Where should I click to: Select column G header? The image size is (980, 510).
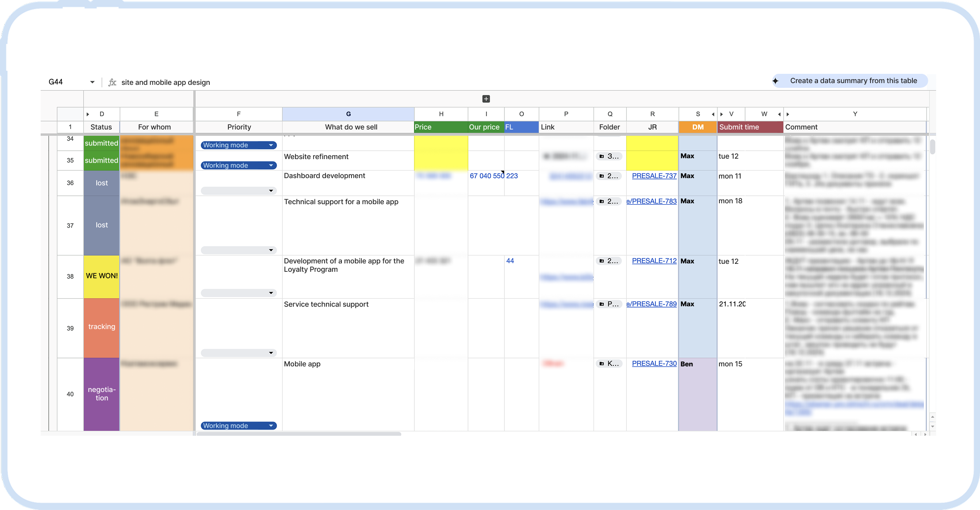[348, 114]
